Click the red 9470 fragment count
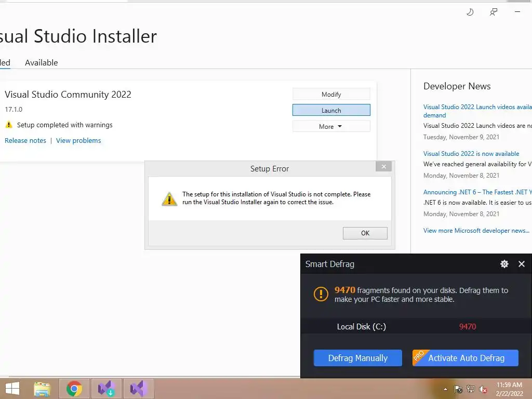532x399 pixels. 468,326
